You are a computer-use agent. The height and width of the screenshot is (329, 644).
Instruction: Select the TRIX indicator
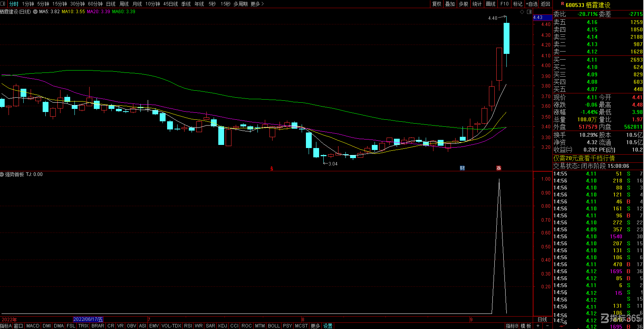[x=83, y=326]
